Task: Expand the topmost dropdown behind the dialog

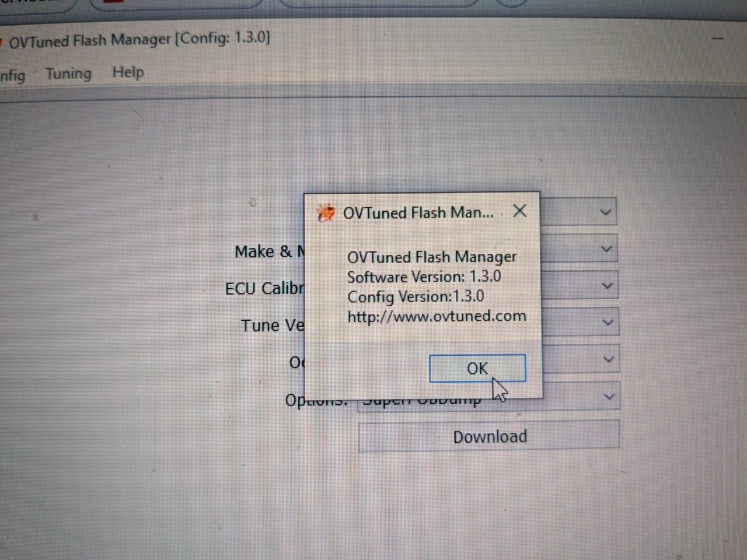Action: pyautogui.click(x=605, y=212)
